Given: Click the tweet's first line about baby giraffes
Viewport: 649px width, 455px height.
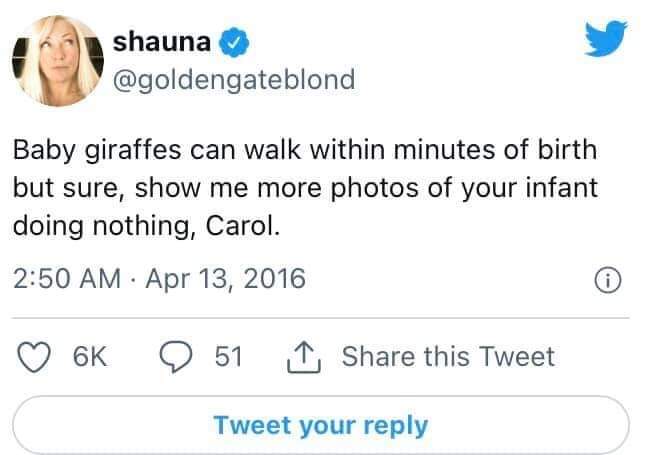Looking at the screenshot, I should pos(305,150).
